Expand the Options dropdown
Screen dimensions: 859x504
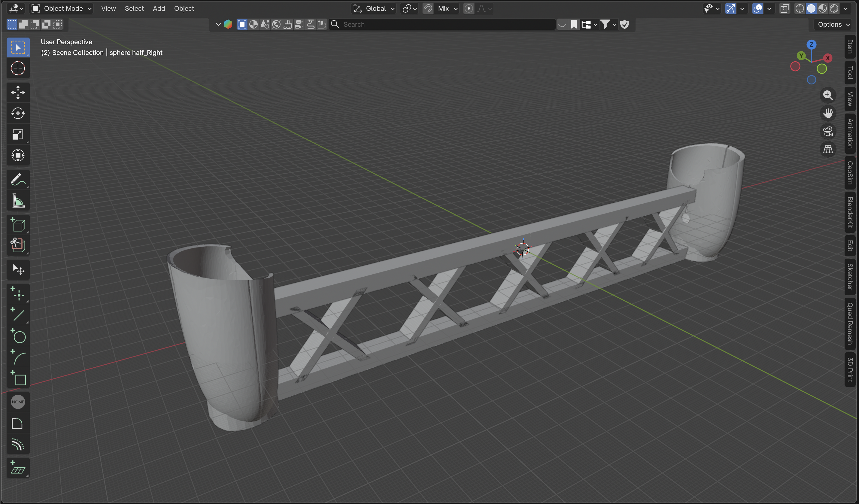(833, 25)
